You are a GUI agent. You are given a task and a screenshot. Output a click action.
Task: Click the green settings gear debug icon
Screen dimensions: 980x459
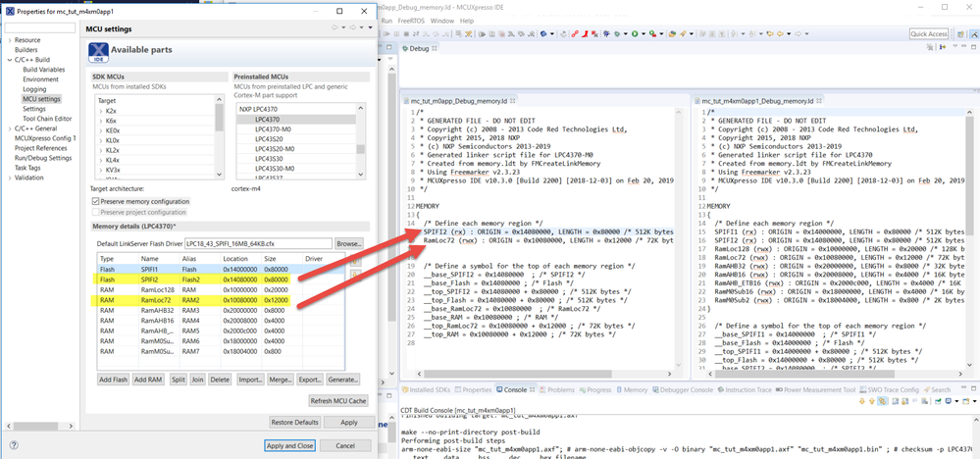617,33
